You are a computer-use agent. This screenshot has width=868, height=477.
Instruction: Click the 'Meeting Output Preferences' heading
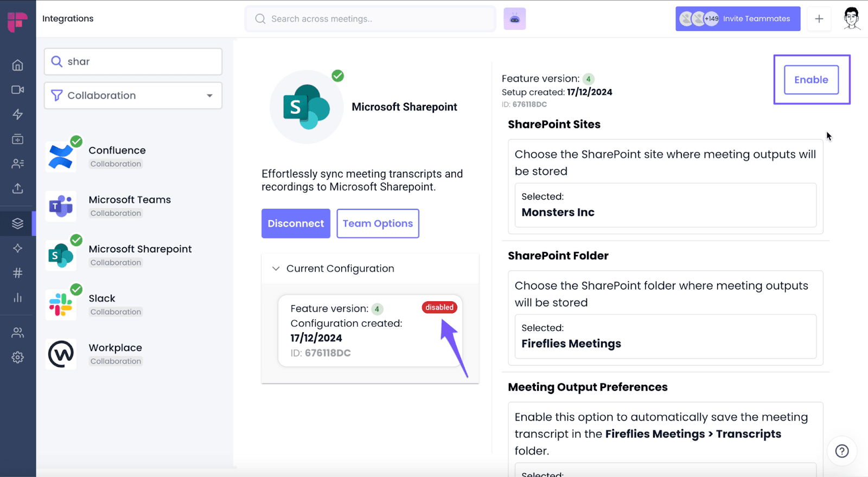tap(588, 387)
